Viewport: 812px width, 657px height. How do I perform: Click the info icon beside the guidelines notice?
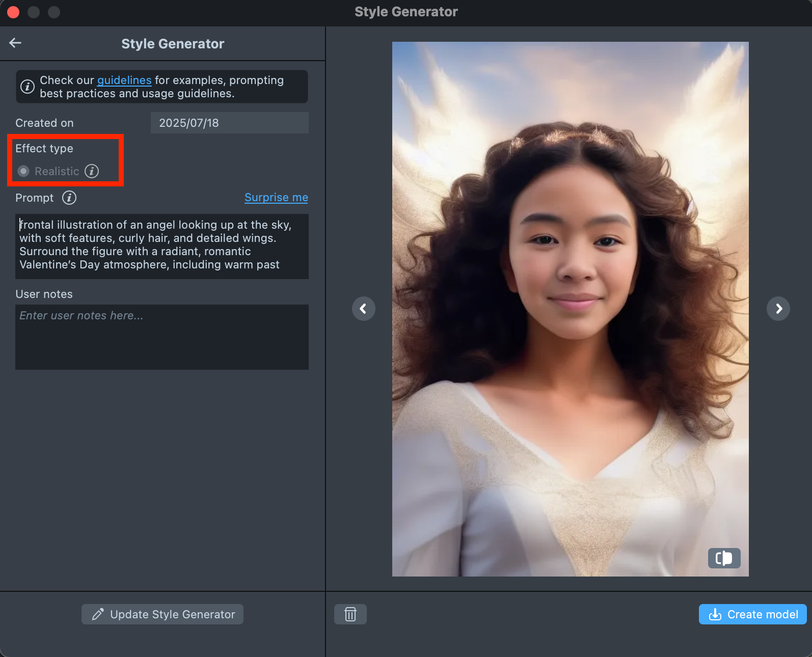tap(28, 87)
